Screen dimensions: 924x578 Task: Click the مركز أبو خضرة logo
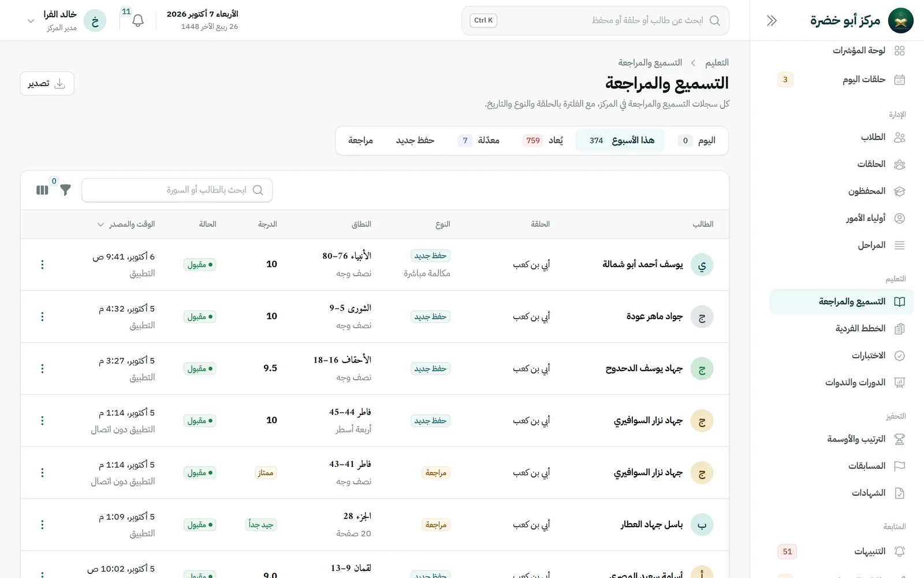(x=900, y=21)
